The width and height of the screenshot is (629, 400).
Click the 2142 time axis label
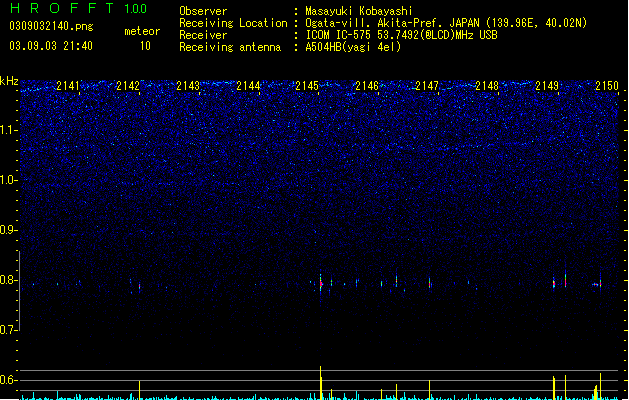(128, 86)
